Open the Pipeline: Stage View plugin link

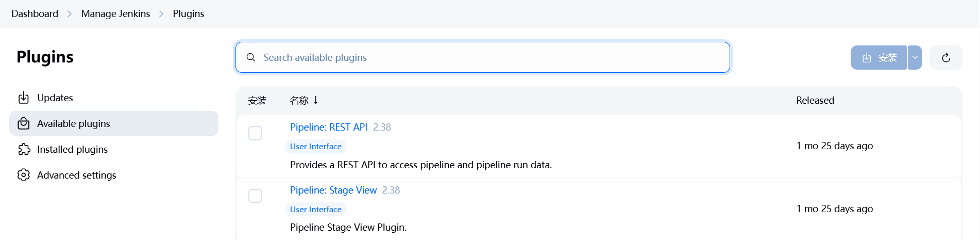[x=333, y=190]
